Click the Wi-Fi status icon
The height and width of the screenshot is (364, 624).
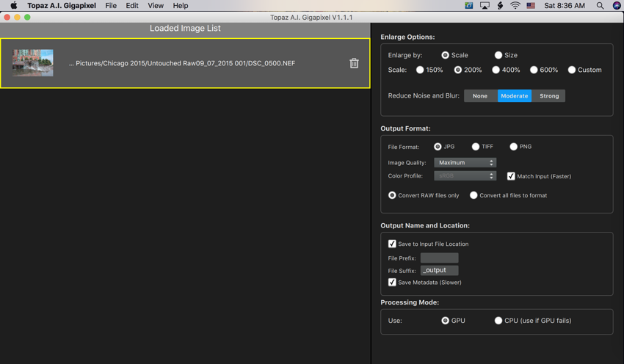click(515, 6)
